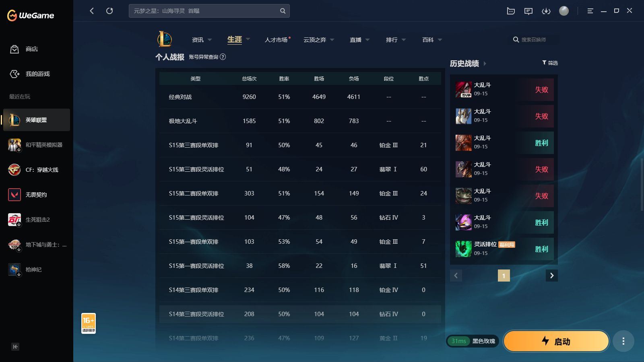The height and width of the screenshot is (362, 644).
Task: Open the 直播 navigation tab
Action: point(355,40)
